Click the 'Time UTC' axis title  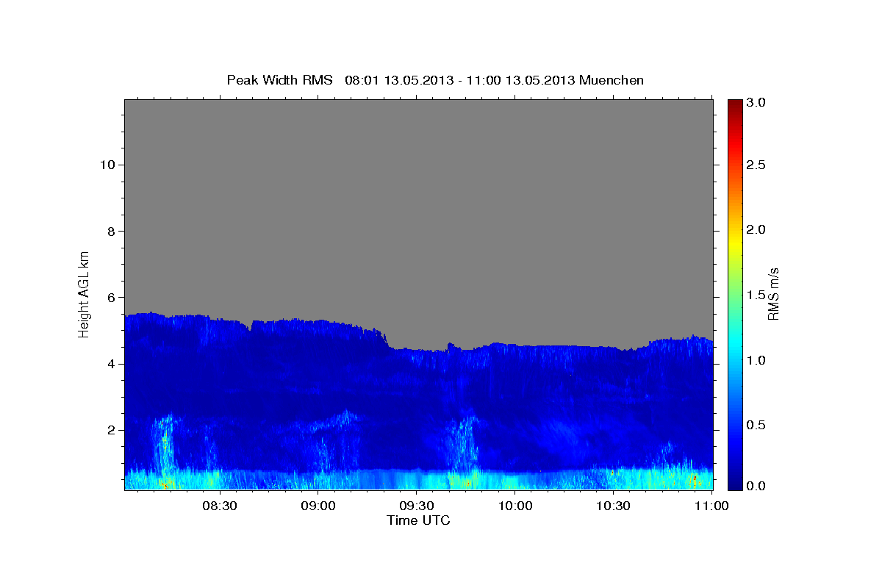[x=418, y=520]
